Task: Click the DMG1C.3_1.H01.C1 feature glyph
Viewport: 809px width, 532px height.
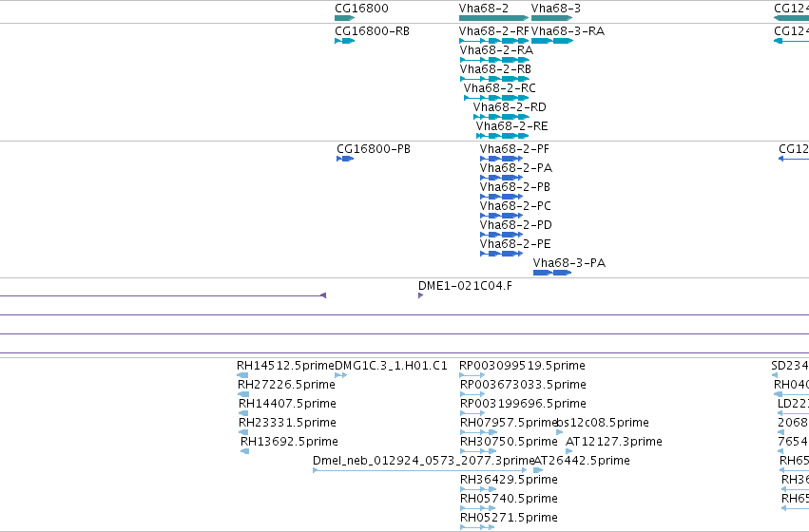Action: click(341, 375)
